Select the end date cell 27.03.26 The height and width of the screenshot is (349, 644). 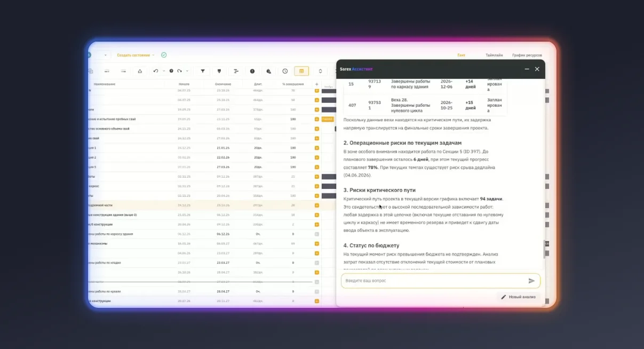[x=222, y=167]
